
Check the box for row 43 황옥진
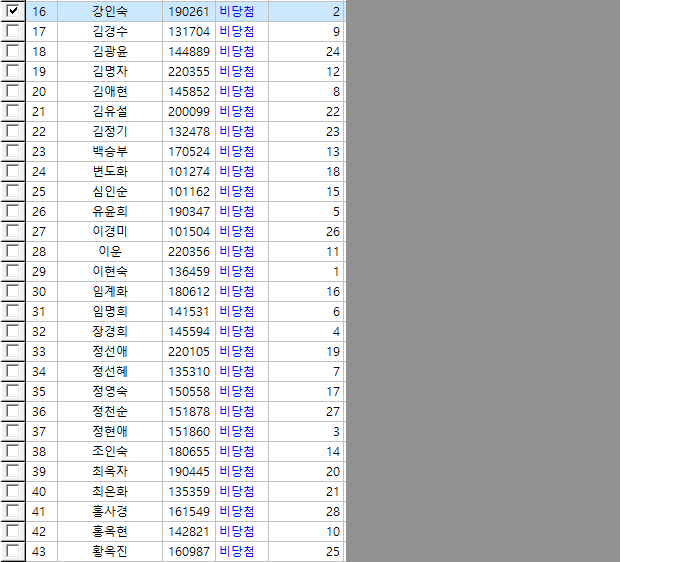13,550
